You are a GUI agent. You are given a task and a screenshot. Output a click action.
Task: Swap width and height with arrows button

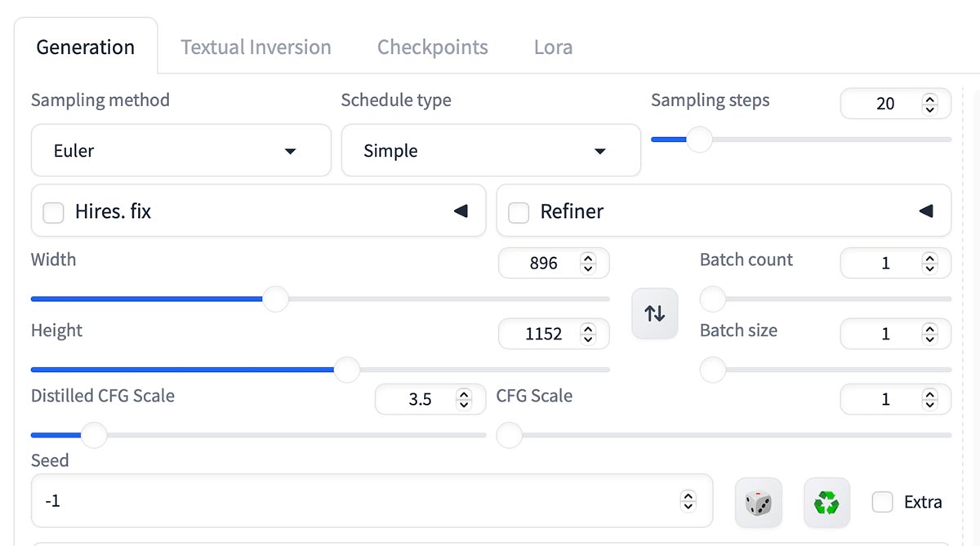pyautogui.click(x=654, y=313)
